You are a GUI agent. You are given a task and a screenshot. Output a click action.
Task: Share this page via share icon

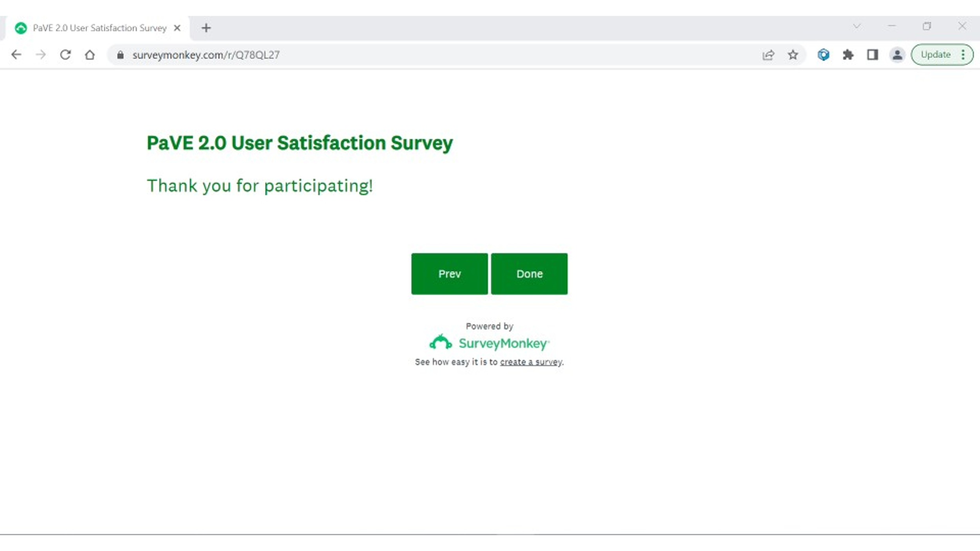point(768,55)
